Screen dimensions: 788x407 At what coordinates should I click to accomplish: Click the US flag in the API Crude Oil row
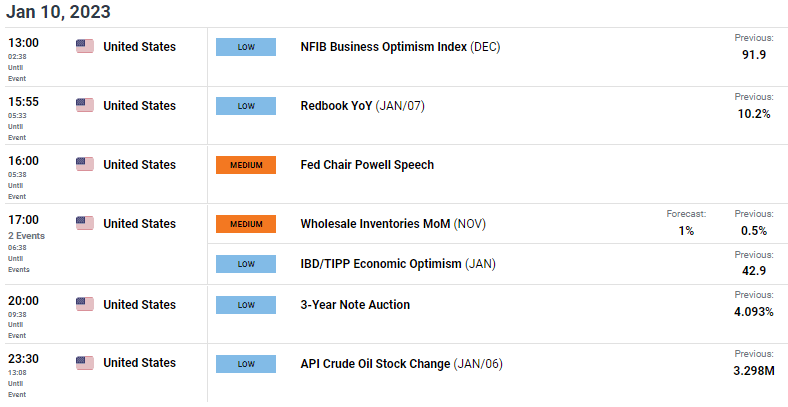85,363
